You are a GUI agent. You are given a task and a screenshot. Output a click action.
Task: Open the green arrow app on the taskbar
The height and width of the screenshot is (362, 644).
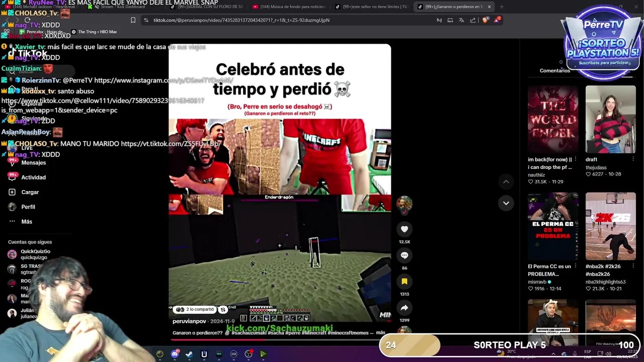point(263,354)
